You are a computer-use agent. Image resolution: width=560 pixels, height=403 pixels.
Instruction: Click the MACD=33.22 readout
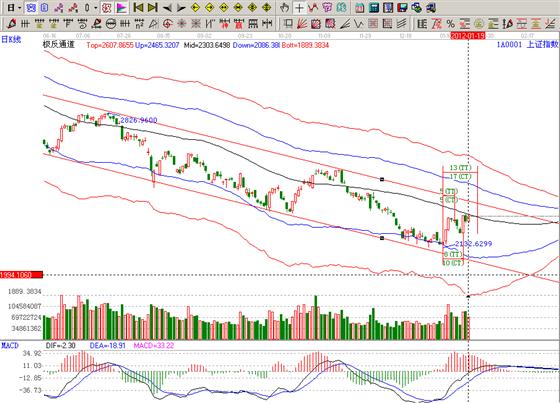pyautogui.click(x=154, y=345)
